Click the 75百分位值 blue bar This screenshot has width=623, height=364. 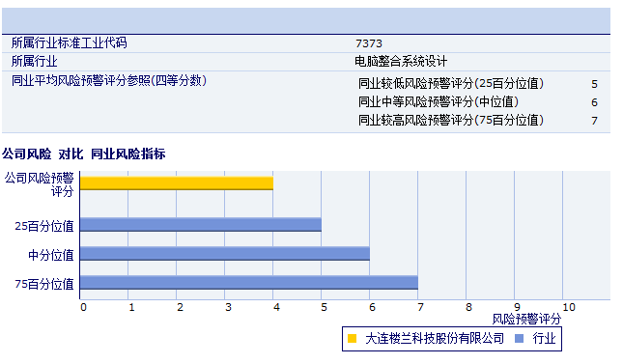click(x=249, y=283)
